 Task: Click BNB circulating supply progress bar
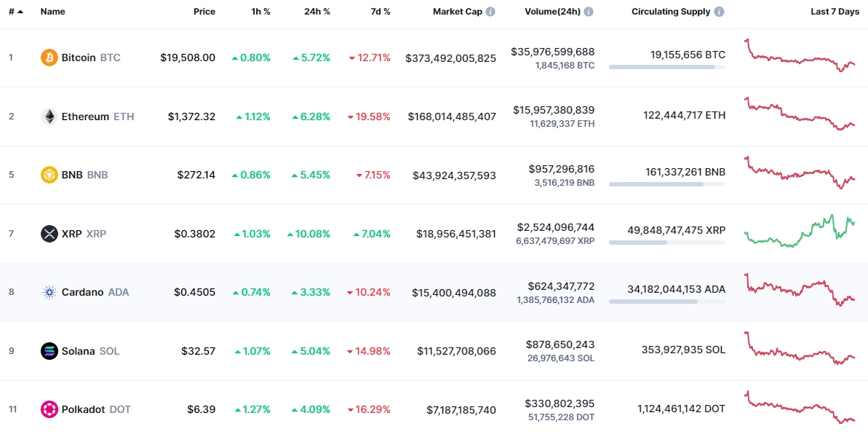(667, 184)
